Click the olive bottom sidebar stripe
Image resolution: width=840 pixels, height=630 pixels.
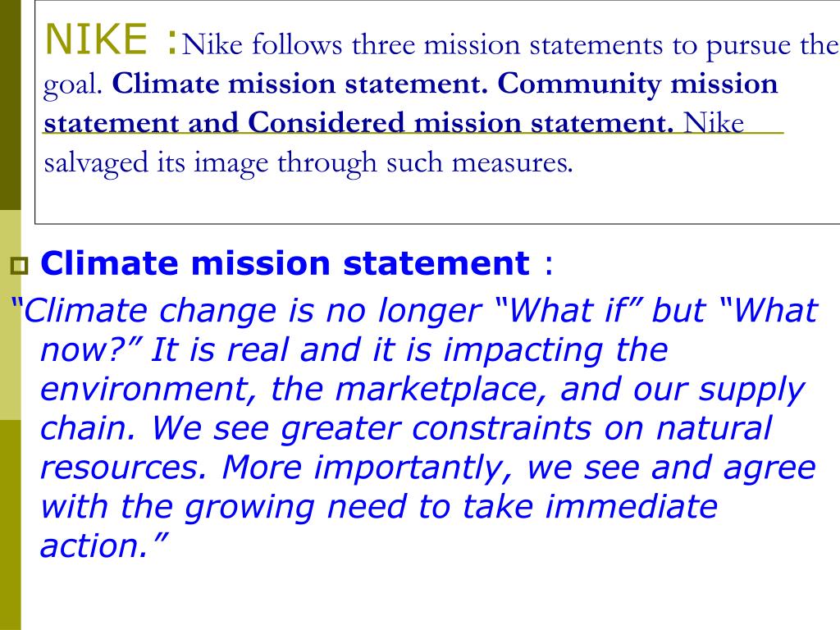pos(10,525)
